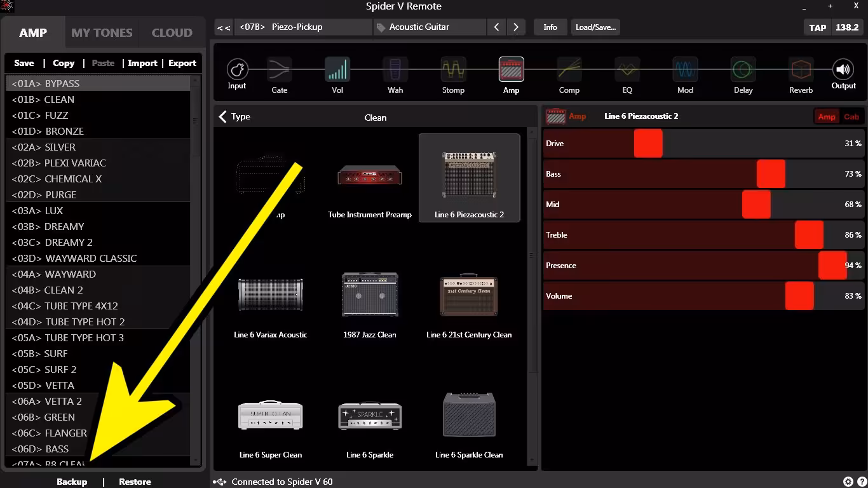Switch to the MY TONES tab

pyautogui.click(x=102, y=32)
